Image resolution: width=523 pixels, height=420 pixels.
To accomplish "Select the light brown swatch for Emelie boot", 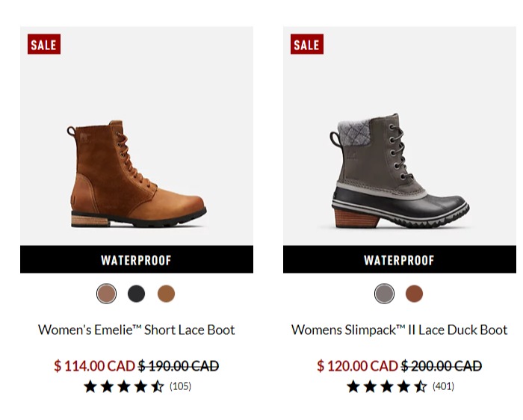I will [x=106, y=294].
